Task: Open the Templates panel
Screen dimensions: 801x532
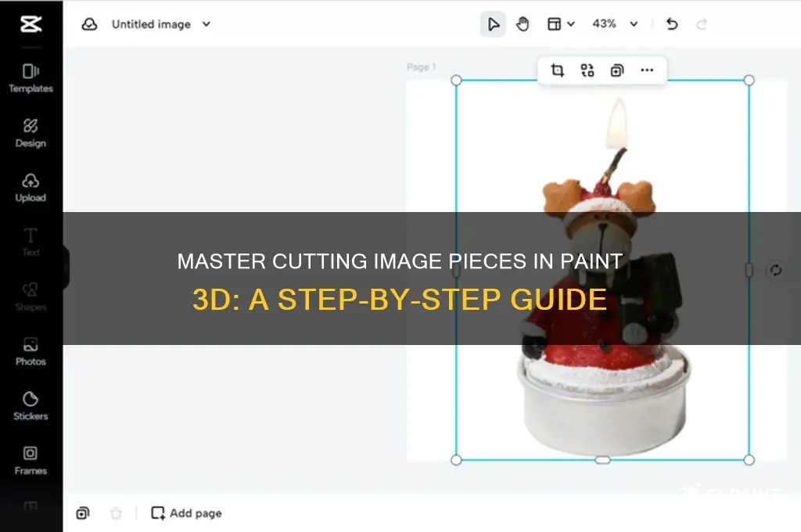Action: pos(31,78)
